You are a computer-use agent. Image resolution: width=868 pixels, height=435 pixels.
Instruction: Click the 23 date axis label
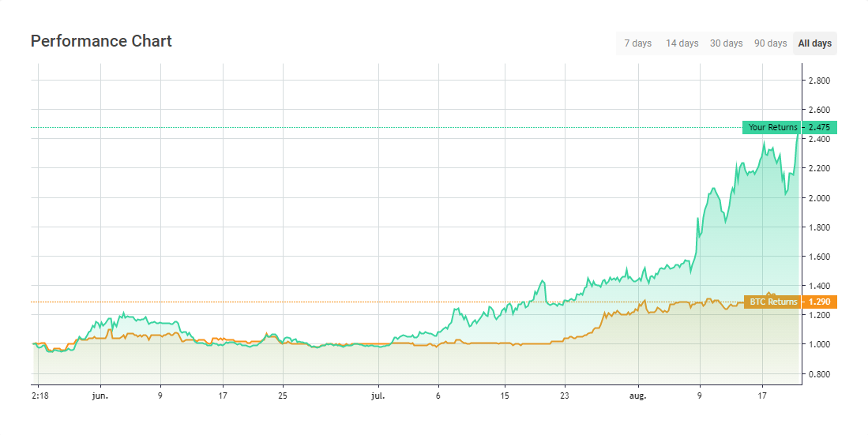click(564, 396)
